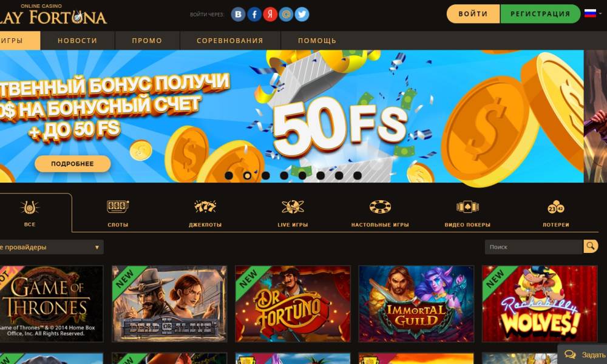Click the search magnifier icon
This screenshot has width=607, height=364.
tap(591, 246)
